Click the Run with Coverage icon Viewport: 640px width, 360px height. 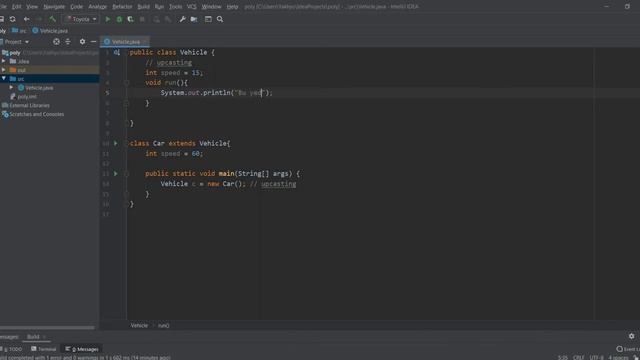pos(131,19)
